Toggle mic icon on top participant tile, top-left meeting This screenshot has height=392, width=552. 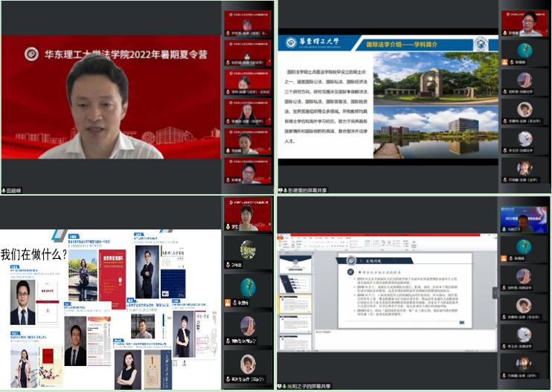click(x=228, y=33)
